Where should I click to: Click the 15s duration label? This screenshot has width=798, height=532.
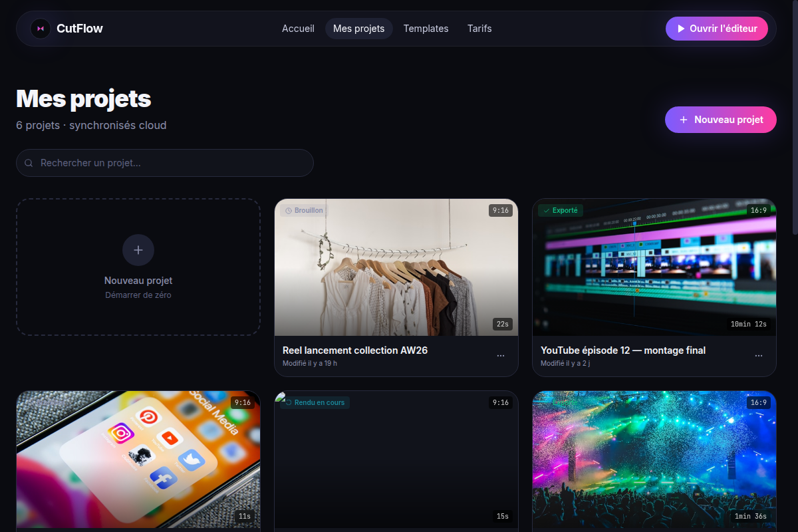click(502, 517)
